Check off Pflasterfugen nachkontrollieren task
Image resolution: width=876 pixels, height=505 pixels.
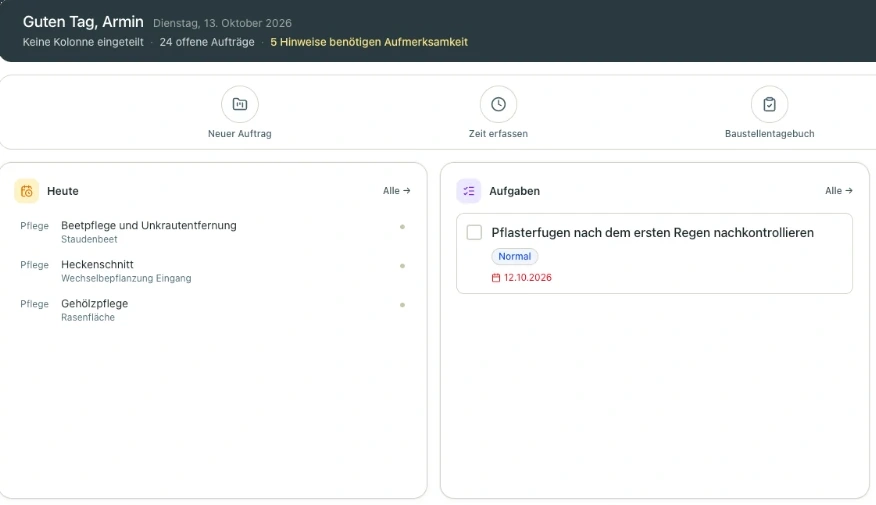pos(474,232)
